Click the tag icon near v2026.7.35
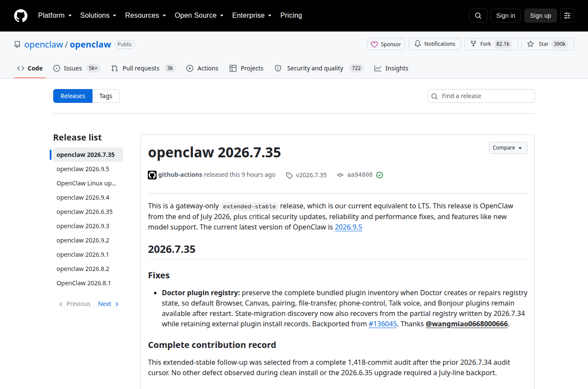The width and height of the screenshot is (588, 389). [289, 175]
